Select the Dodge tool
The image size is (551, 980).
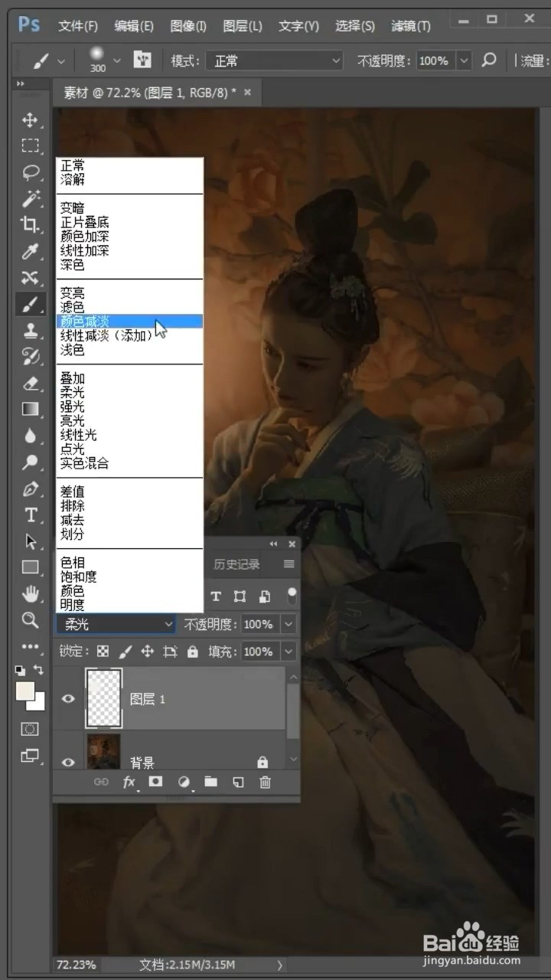click(30, 462)
